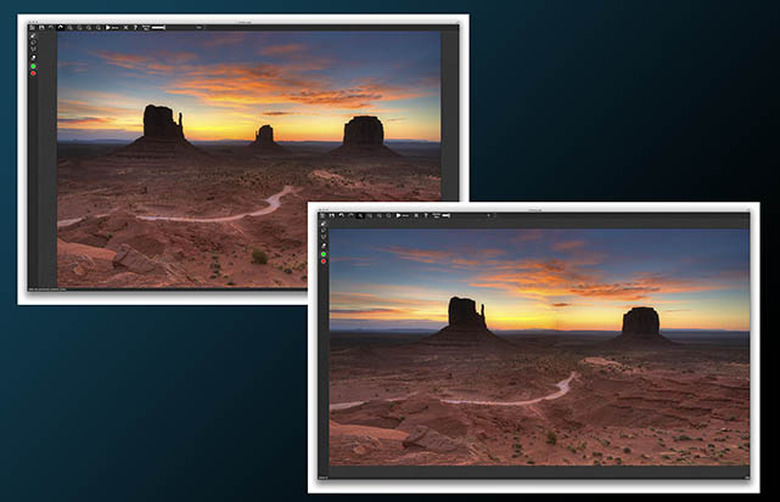This screenshot has height=502, width=780.
Task: Select the Lasso tool in top-left window
Action: 32,43
